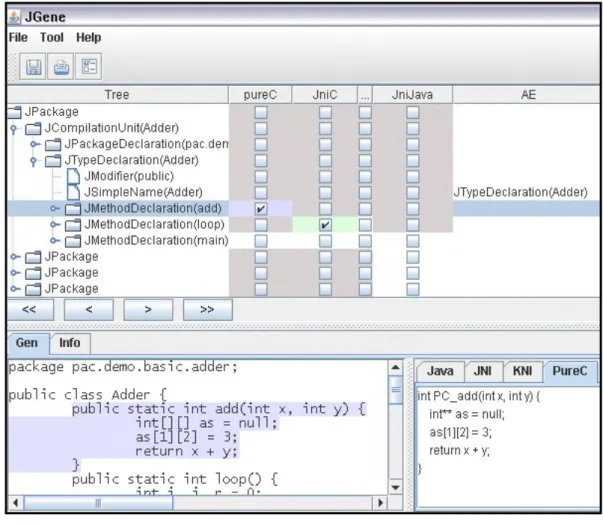Uncheck JniC checkbox for JMethodDeclaration(loop)
The width and height of the screenshot is (603, 526).
click(325, 225)
